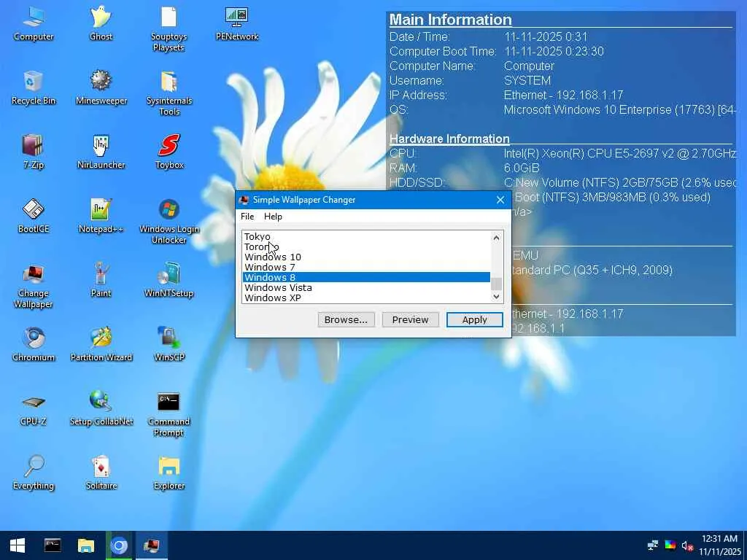Select the Paint desktop icon
Viewport: 747px width, 560px height.
[x=101, y=281]
